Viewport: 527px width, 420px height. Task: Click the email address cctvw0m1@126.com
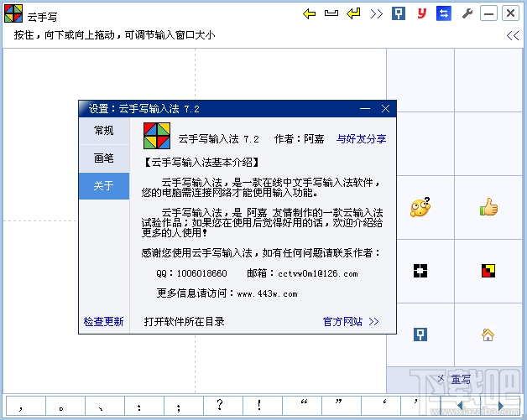[318, 273]
